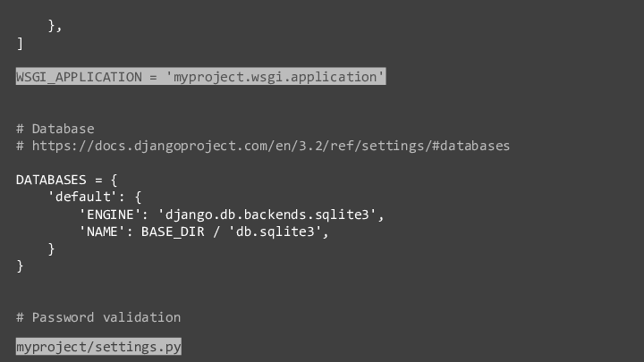Image resolution: width=644 pixels, height=362 pixels.
Task: Place cursor on the 'default' key
Action: (83, 197)
